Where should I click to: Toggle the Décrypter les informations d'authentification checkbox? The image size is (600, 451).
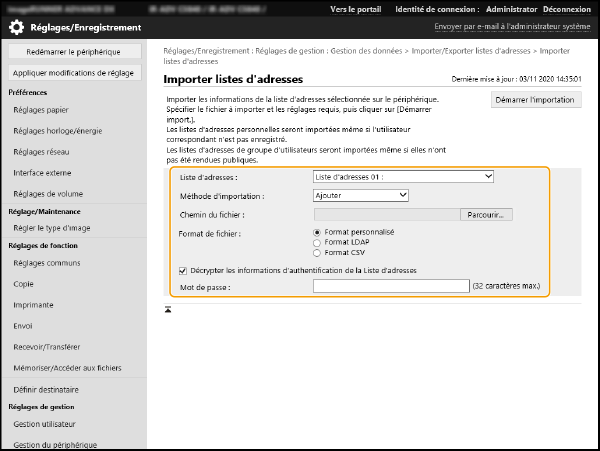pyautogui.click(x=182, y=270)
